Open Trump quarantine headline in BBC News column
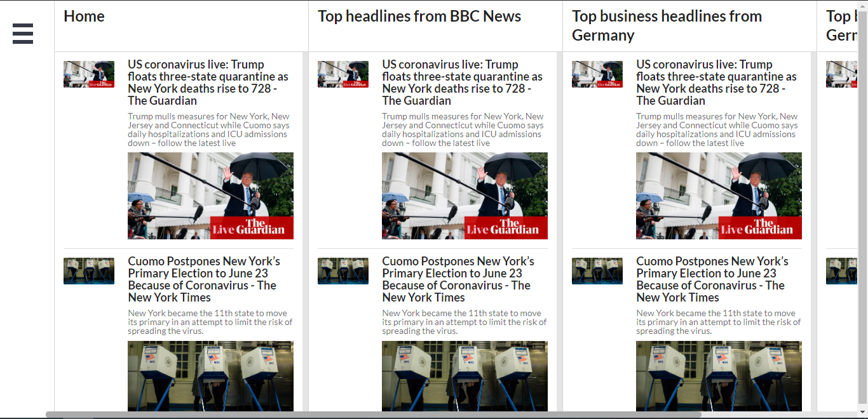 click(462, 83)
